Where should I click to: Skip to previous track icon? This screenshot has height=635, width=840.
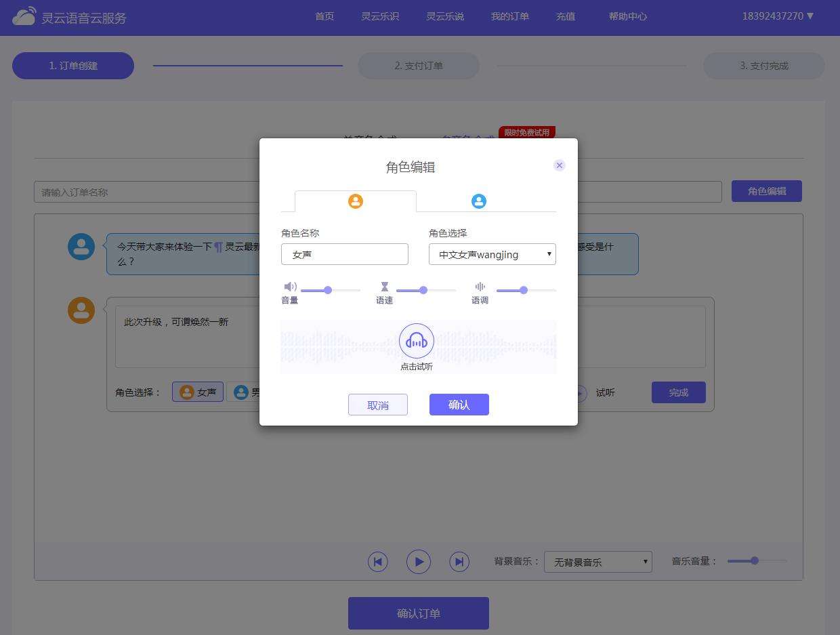tap(378, 561)
